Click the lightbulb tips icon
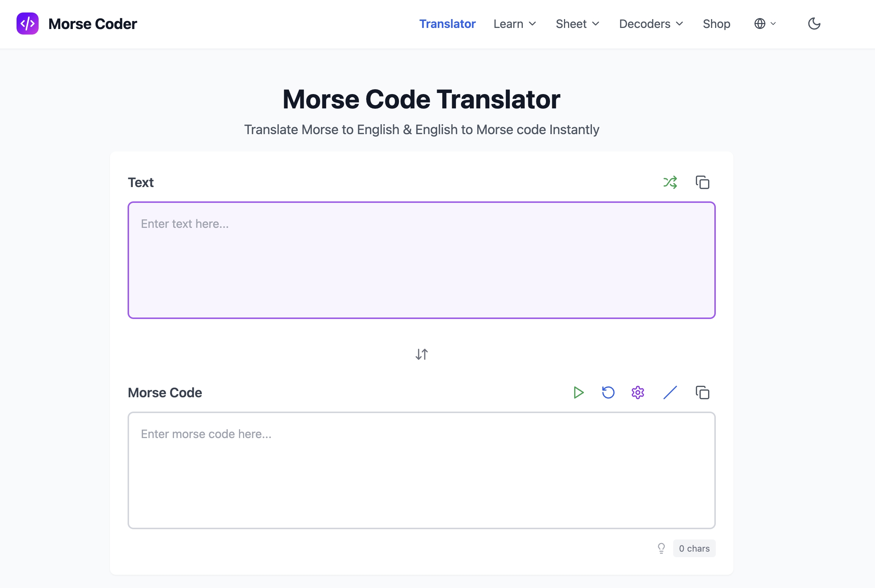The image size is (875, 588). tap(661, 548)
